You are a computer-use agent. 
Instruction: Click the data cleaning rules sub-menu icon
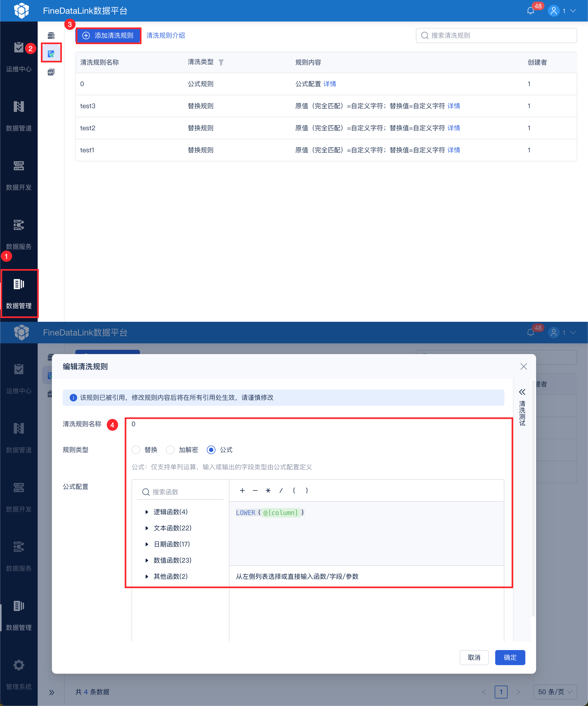51,54
